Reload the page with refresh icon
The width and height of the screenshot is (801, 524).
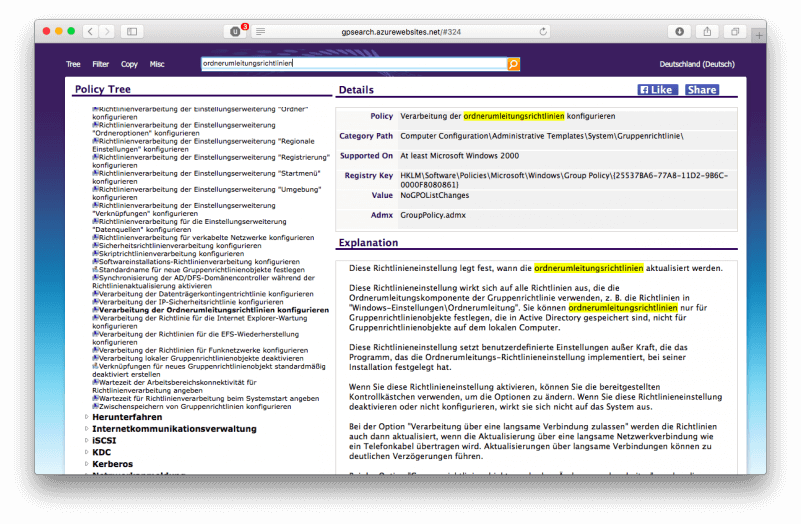[x=543, y=32]
